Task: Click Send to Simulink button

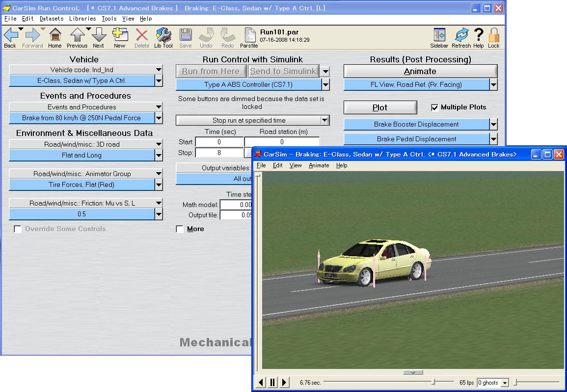Action: (284, 71)
